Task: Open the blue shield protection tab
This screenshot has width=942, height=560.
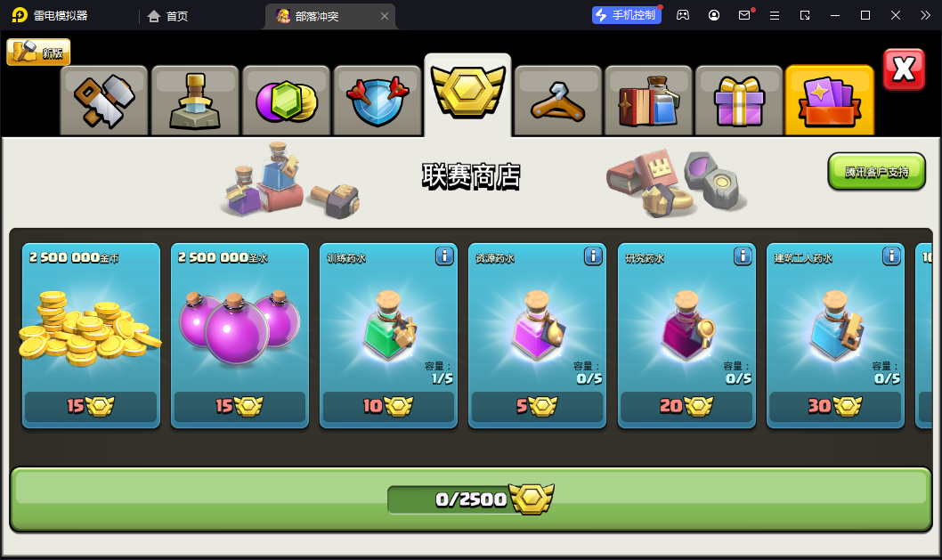Action: 378,101
